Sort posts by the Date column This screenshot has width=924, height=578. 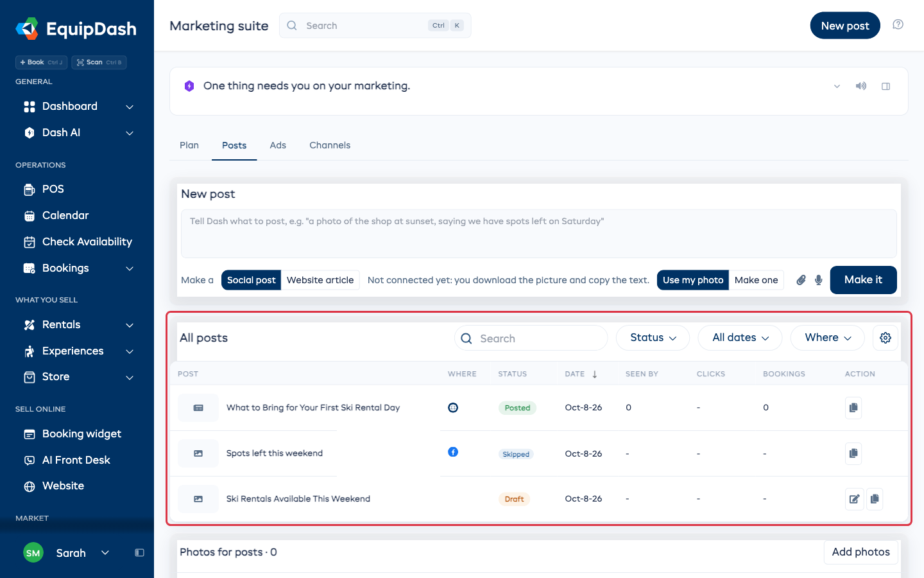pyautogui.click(x=581, y=374)
